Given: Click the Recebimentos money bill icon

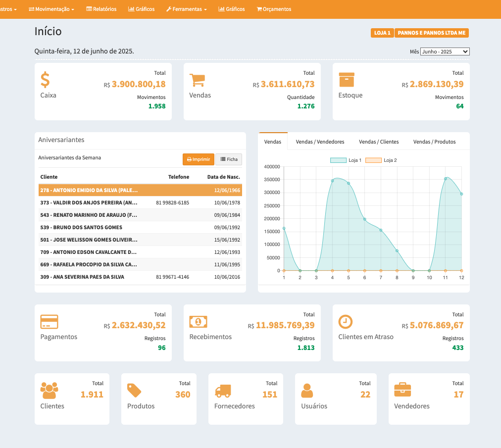Looking at the screenshot, I should pyautogui.click(x=198, y=322).
